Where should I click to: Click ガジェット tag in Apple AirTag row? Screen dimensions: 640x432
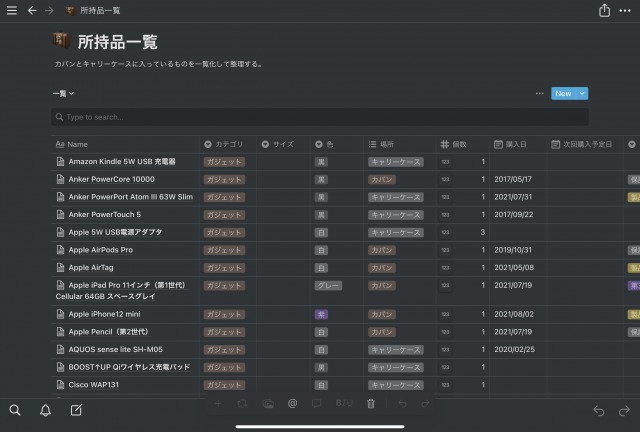tap(224, 268)
